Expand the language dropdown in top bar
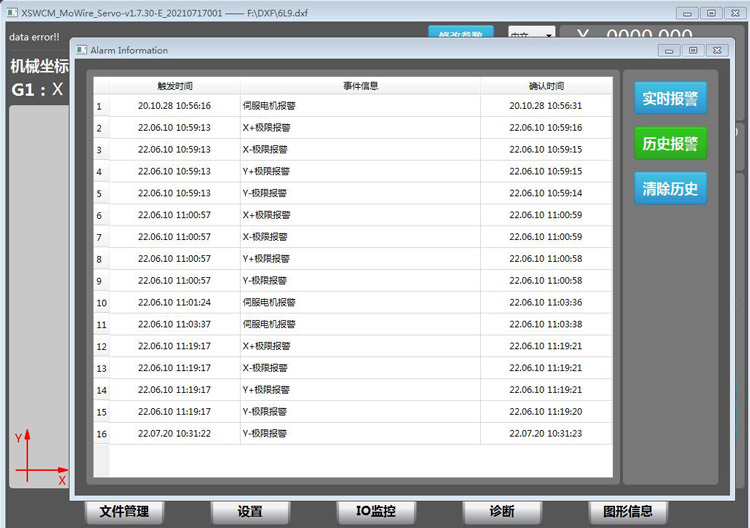Viewport: 750px width, 528px height. pyautogui.click(x=531, y=33)
